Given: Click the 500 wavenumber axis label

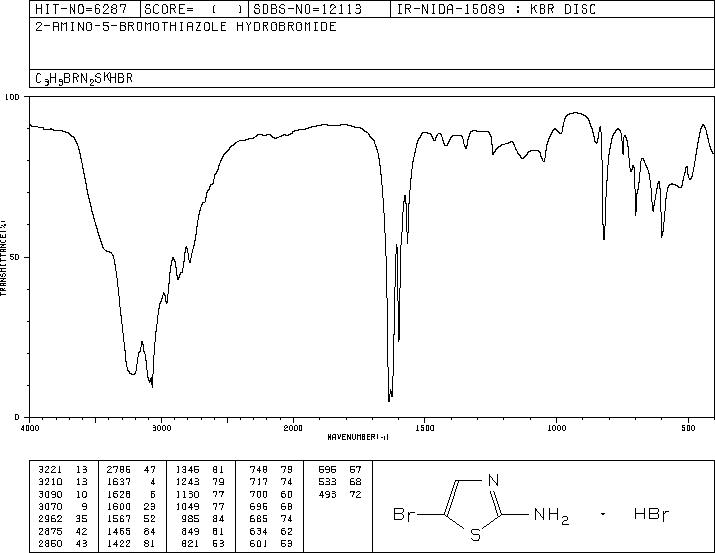Looking at the screenshot, I should (688, 428).
